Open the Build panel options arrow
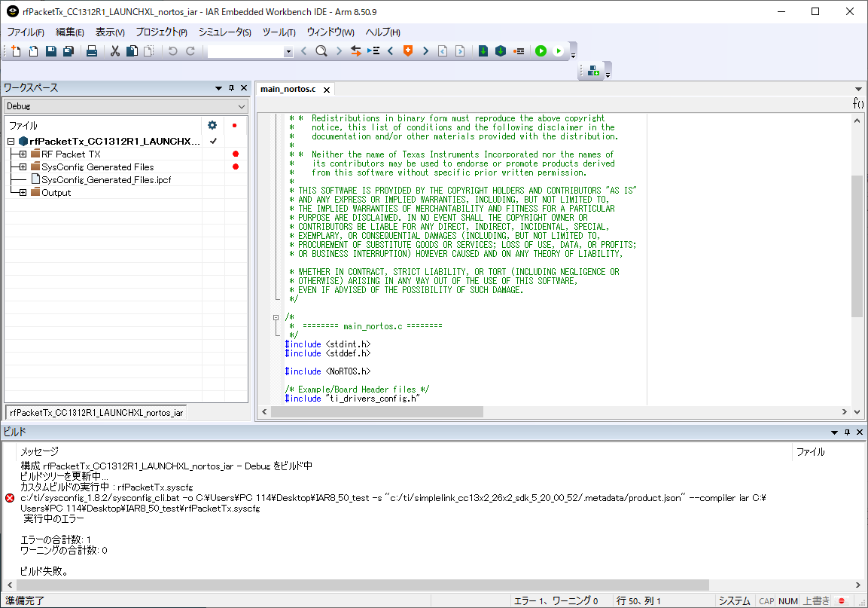 (834, 432)
